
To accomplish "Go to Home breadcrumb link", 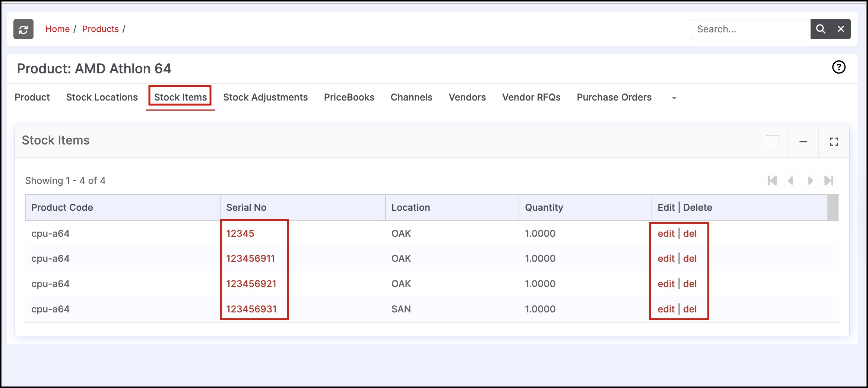I will point(57,29).
